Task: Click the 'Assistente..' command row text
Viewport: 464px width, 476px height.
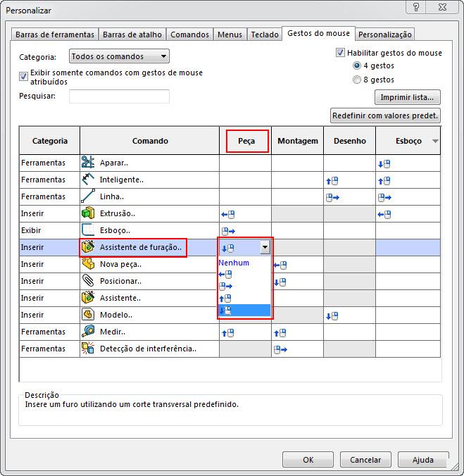Action: click(120, 298)
